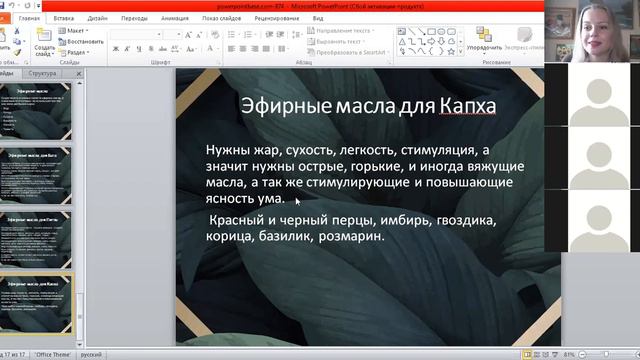Switch to the Структура outline pane tab

pyautogui.click(x=42, y=73)
